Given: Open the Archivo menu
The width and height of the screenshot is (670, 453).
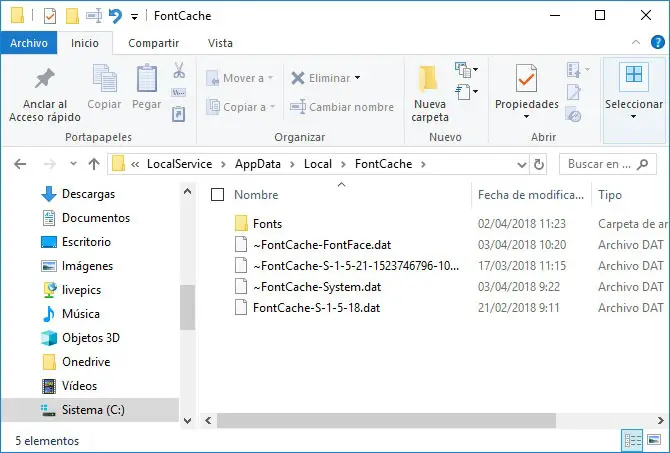Looking at the screenshot, I should coord(29,43).
